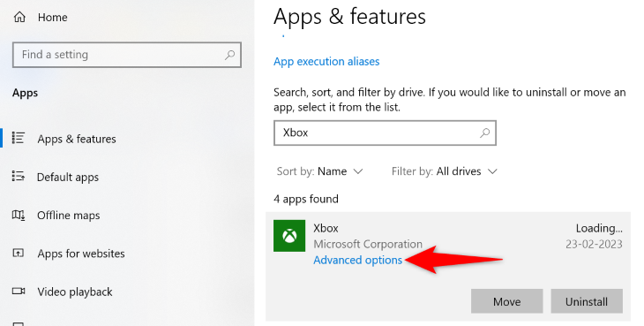
Task: Open the Default apps section
Action: click(68, 177)
